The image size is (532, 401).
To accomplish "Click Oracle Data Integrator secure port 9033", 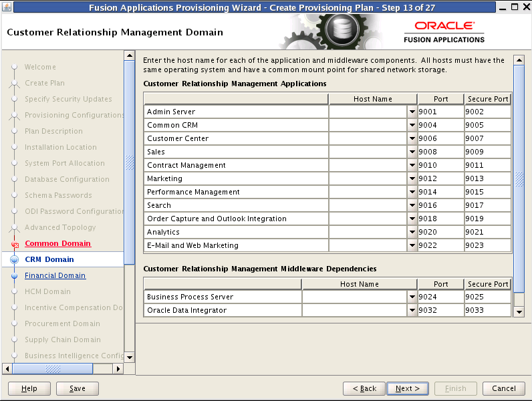I will point(487,310).
